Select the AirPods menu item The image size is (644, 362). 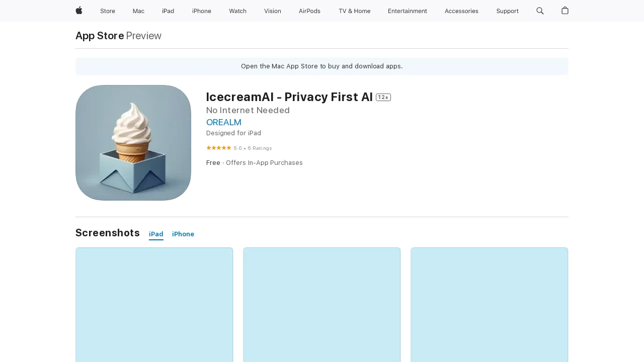(309, 11)
